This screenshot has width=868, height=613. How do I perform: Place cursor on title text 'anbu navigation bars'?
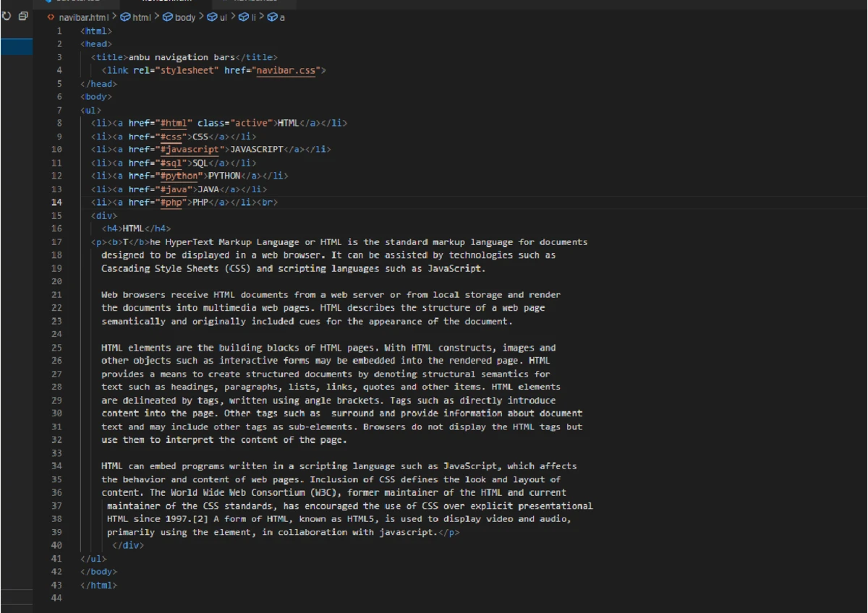pos(182,57)
